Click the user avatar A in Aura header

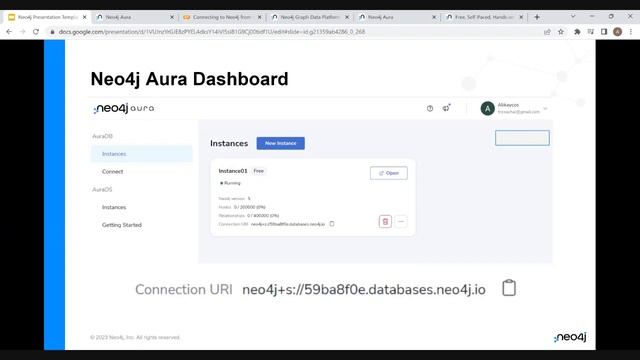[x=487, y=109]
